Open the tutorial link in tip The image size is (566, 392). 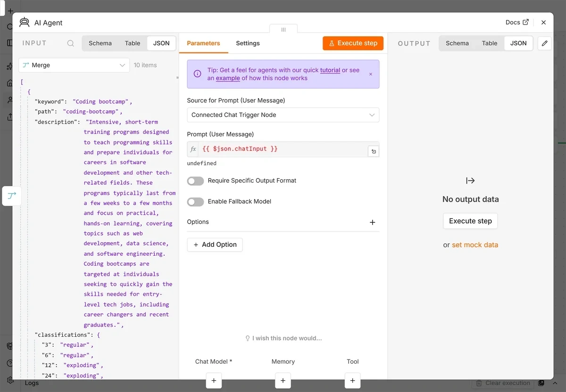pos(330,70)
